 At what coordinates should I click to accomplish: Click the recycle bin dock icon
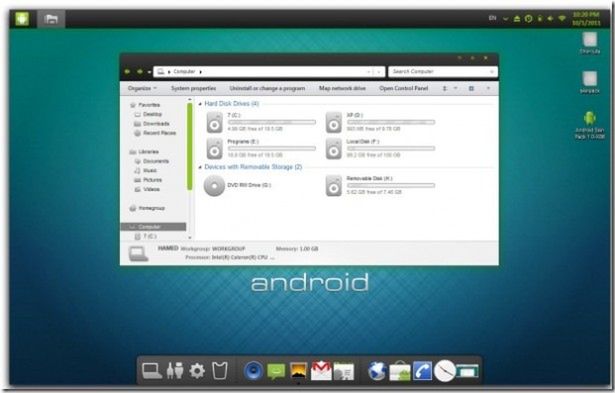[x=219, y=370]
